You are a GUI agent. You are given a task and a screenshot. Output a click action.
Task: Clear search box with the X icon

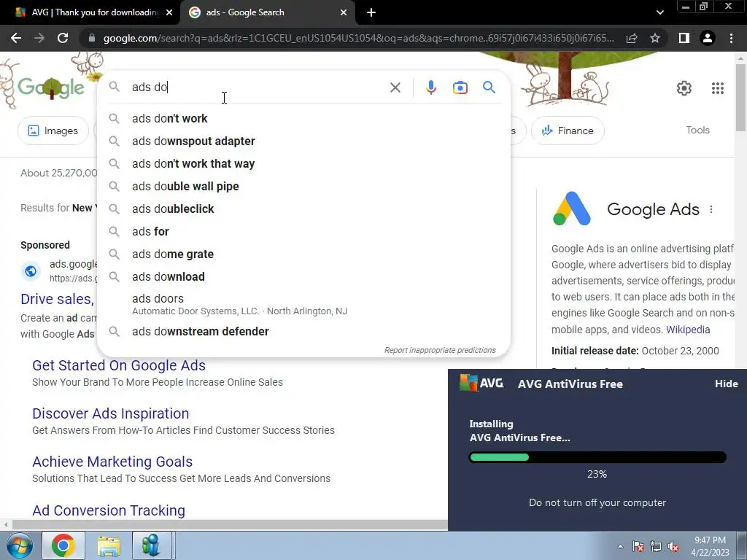click(395, 87)
